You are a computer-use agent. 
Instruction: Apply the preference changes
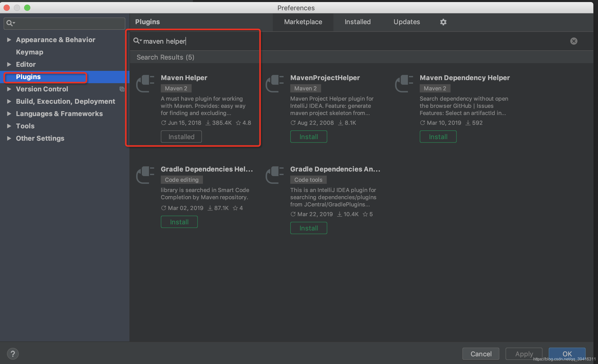pyautogui.click(x=524, y=354)
